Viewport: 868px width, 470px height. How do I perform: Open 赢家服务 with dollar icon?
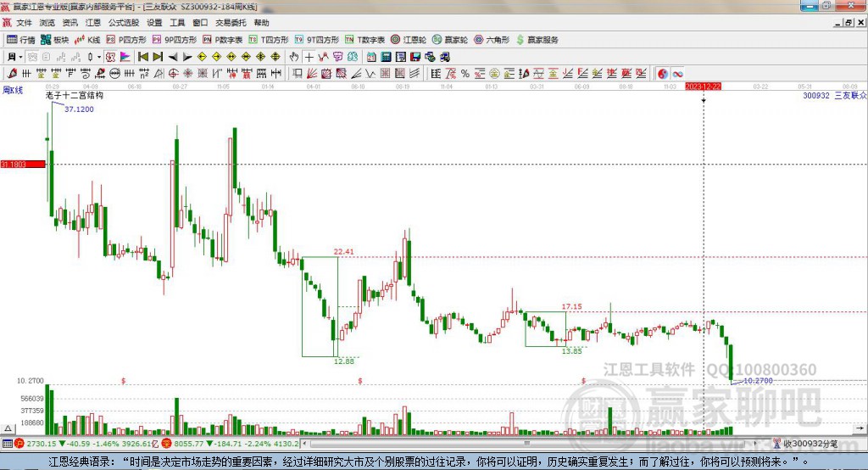pyautogui.click(x=537, y=40)
